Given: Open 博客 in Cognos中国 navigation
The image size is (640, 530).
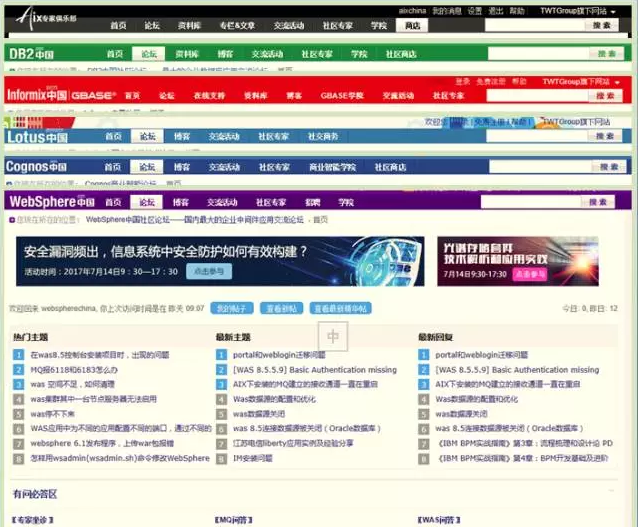Looking at the screenshot, I should [181, 167].
